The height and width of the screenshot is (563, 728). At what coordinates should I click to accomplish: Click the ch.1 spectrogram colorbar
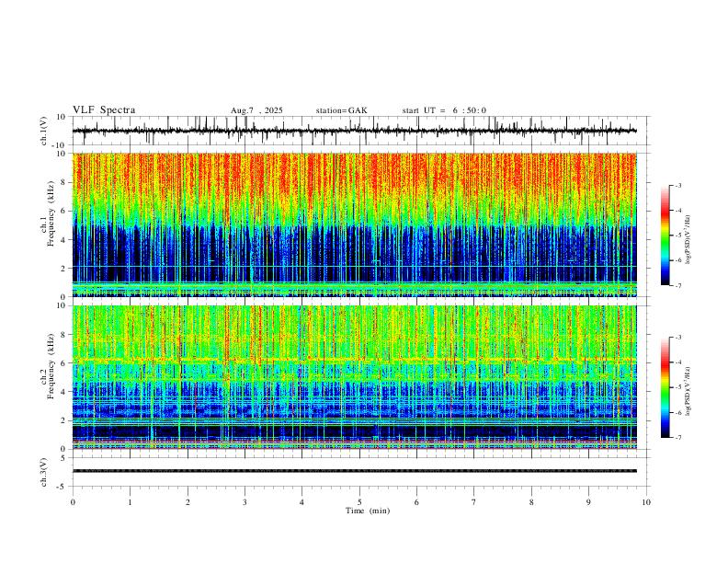tap(665, 236)
